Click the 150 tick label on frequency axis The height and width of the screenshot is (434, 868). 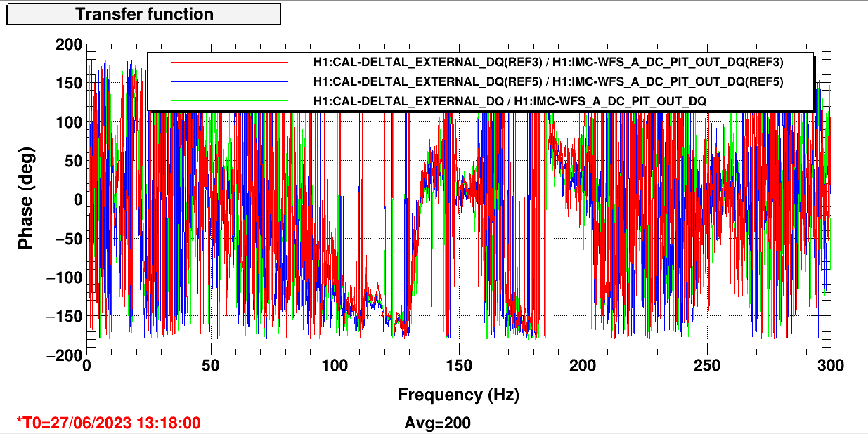pos(458,366)
